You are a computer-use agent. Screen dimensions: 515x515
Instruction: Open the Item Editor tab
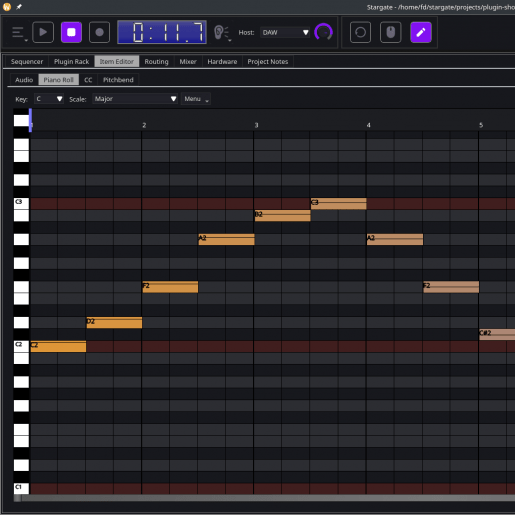point(117,62)
